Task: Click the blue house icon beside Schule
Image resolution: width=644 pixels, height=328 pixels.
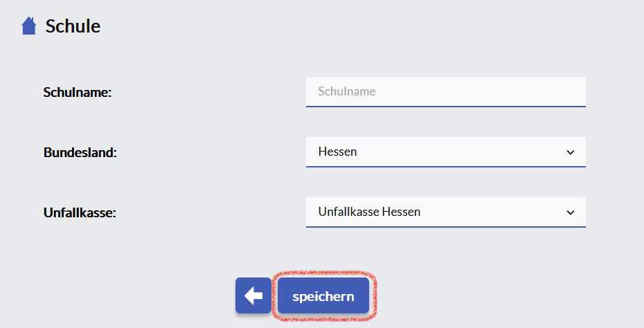Action: pos(28,26)
